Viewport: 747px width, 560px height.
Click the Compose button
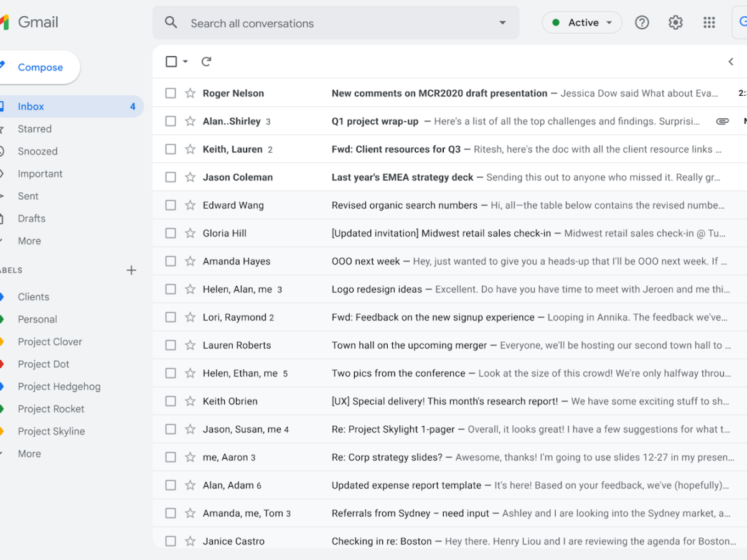tap(40, 67)
